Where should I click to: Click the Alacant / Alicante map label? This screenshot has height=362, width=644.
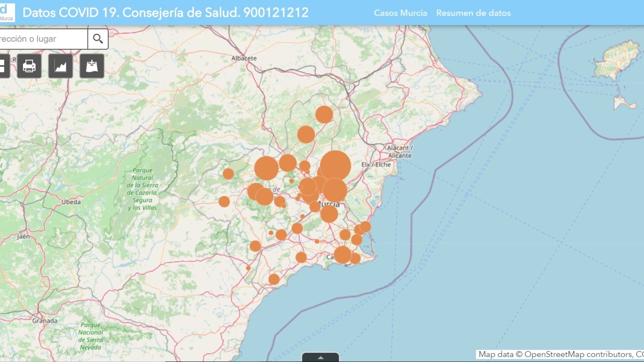(x=400, y=152)
